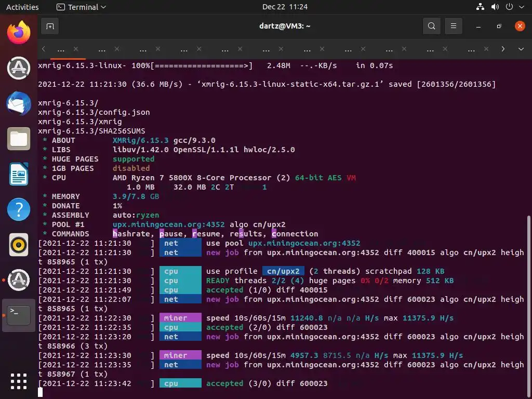This screenshot has width=532, height=399.
Task: Click the wired network status icon
Action: [480, 7]
